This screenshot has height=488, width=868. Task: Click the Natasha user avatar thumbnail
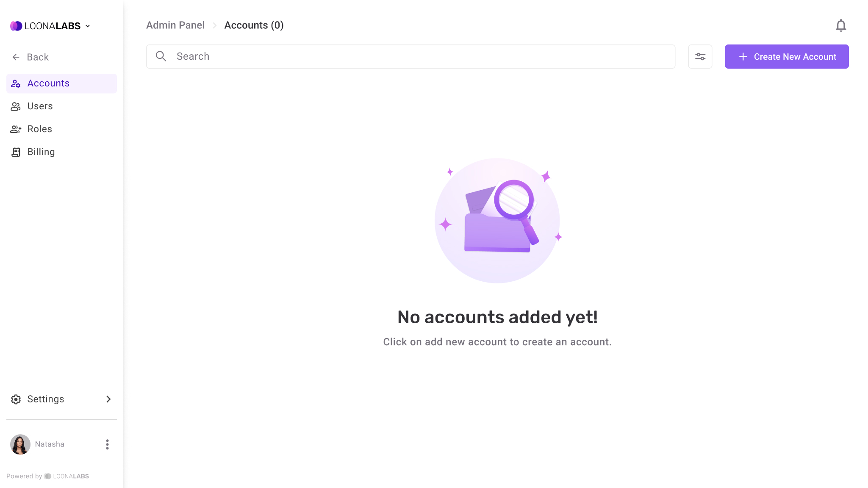pyautogui.click(x=20, y=444)
